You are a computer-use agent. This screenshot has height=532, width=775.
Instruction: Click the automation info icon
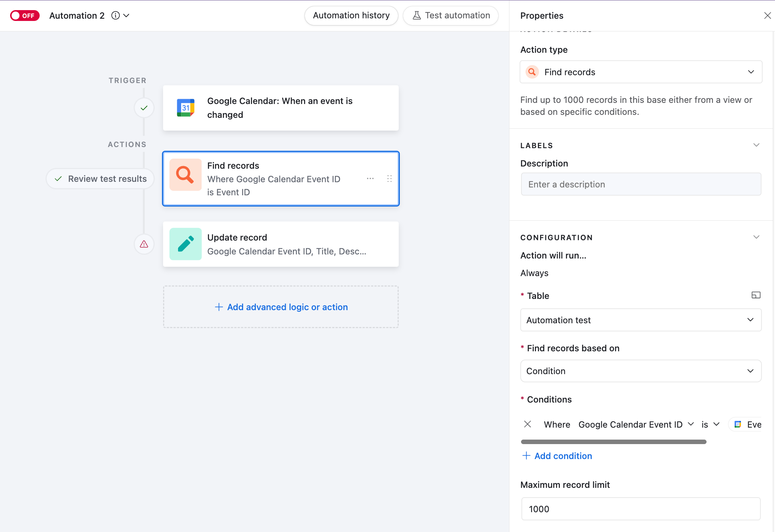[116, 15]
